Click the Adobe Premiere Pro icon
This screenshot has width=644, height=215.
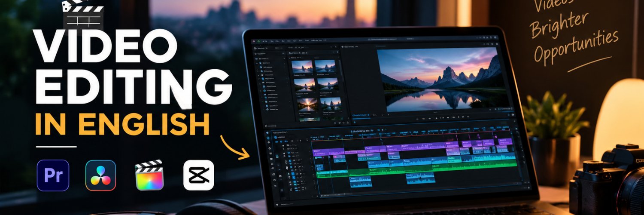click(53, 175)
